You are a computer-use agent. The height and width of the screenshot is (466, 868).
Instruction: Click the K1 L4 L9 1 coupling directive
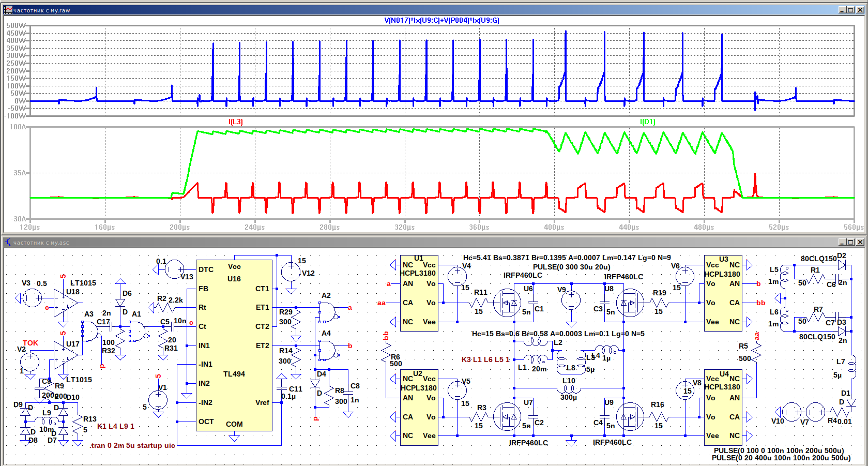pyautogui.click(x=116, y=426)
